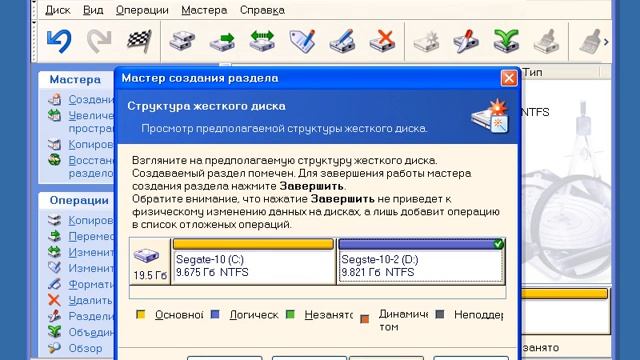Click the gray Неподдер legend swatch
This screenshot has height=360, width=640.
440,315
